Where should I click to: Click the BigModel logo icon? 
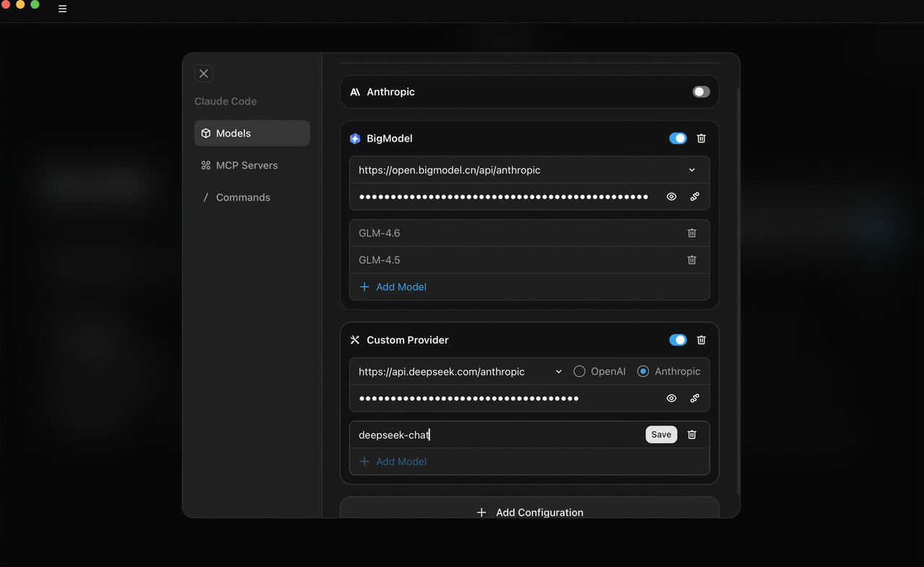355,139
